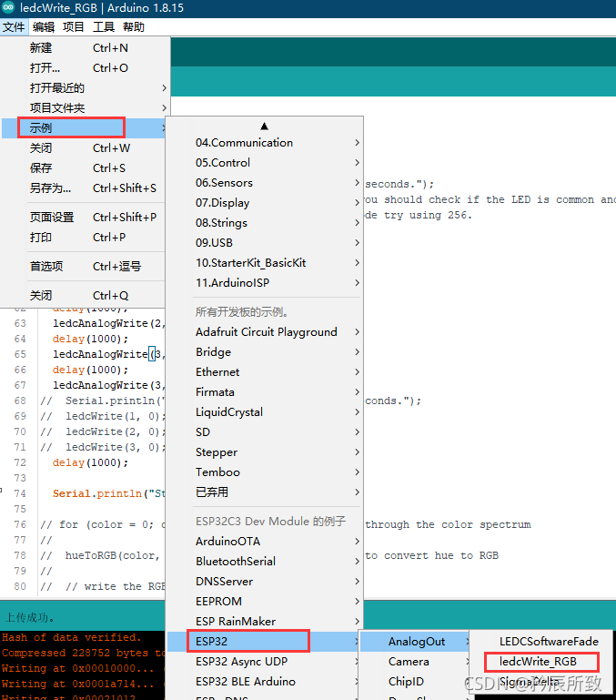This screenshot has height=700, width=616.
Task: Click line number 63 in the gutter
Action: pos(20,323)
